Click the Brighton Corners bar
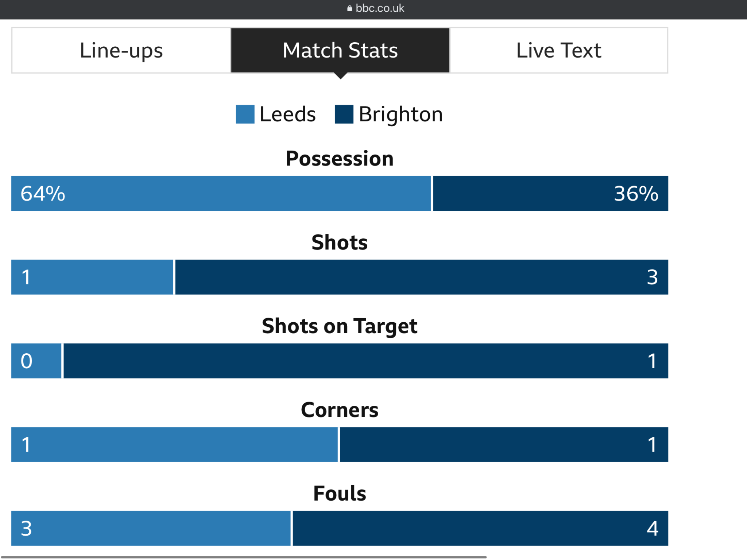 pos(504,444)
